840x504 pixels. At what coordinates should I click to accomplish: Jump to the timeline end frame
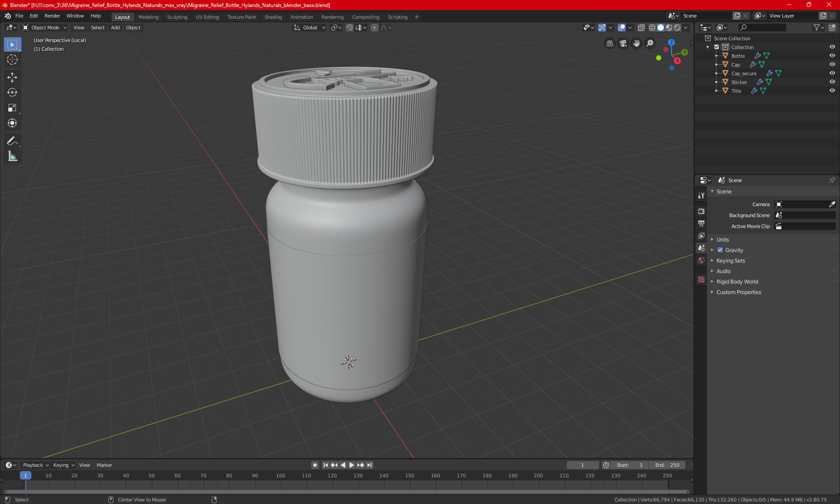(370, 465)
